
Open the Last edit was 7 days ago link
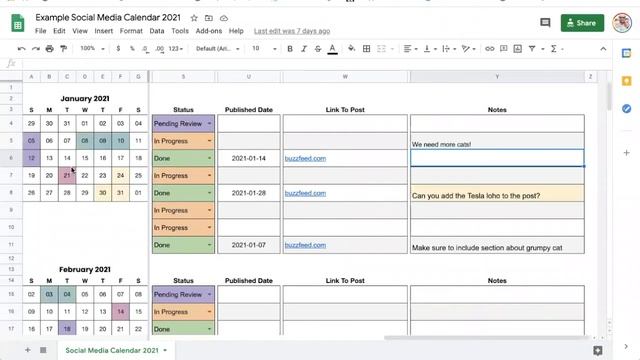coord(292,31)
